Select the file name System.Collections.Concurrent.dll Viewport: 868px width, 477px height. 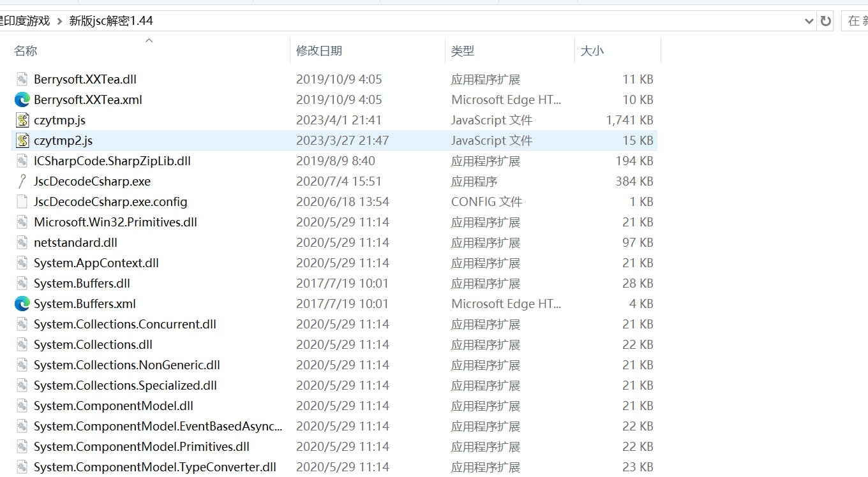click(x=125, y=324)
